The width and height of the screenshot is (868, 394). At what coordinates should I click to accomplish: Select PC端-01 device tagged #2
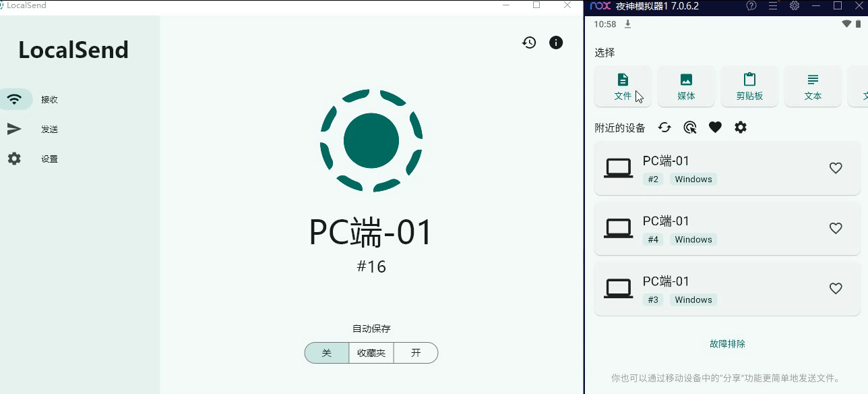click(727, 169)
